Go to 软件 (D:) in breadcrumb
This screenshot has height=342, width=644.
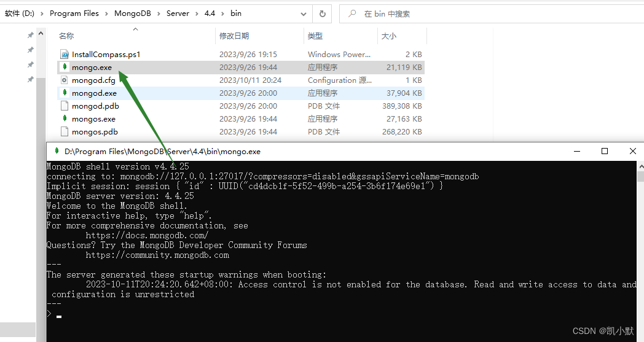click(20, 14)
